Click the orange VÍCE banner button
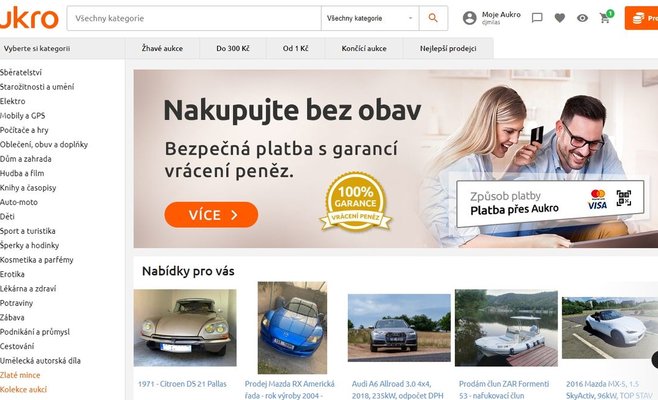 211,215
